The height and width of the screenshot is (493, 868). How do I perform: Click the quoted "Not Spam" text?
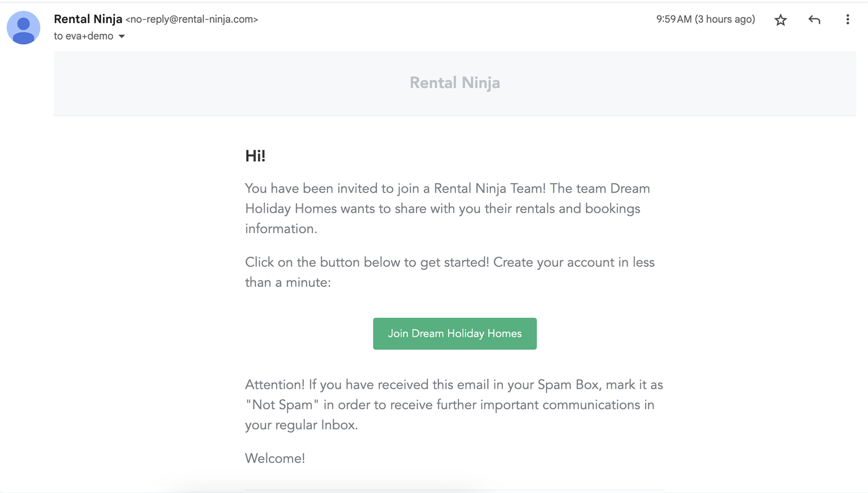(x=282, y=405)
